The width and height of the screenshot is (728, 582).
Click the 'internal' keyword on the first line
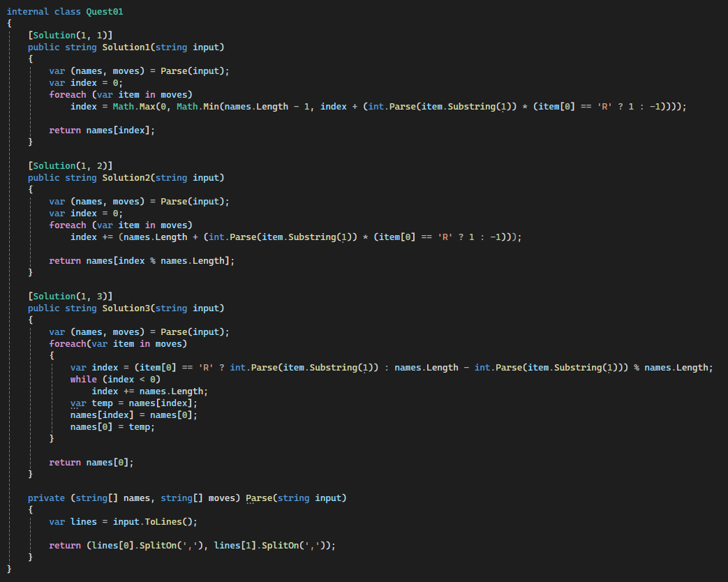coord(27,12)
